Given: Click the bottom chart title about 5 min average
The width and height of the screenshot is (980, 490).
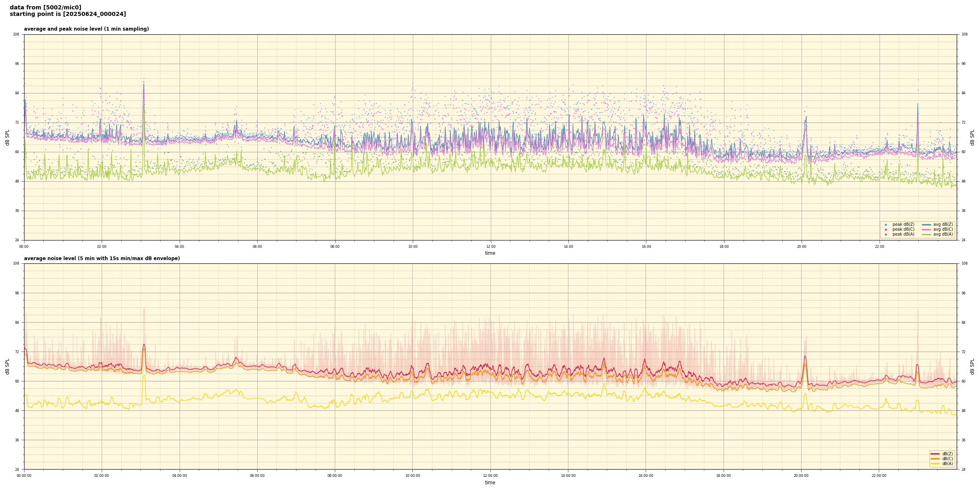Looking at the screenshot, I should coord(102,258).
